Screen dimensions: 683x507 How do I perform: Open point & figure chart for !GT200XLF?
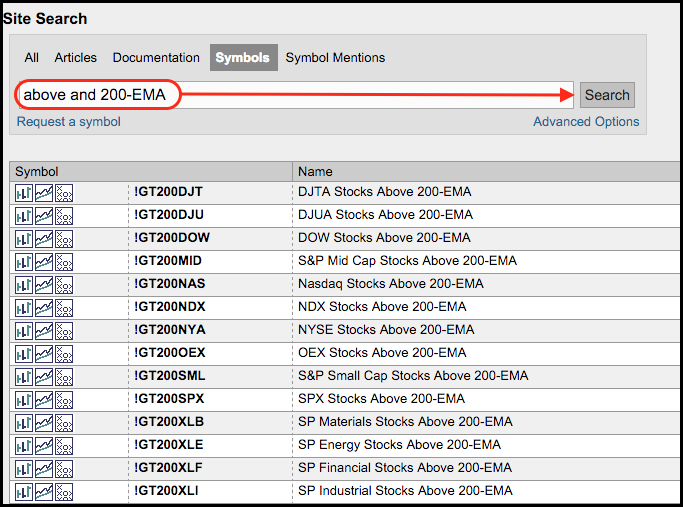coord(64,468)
